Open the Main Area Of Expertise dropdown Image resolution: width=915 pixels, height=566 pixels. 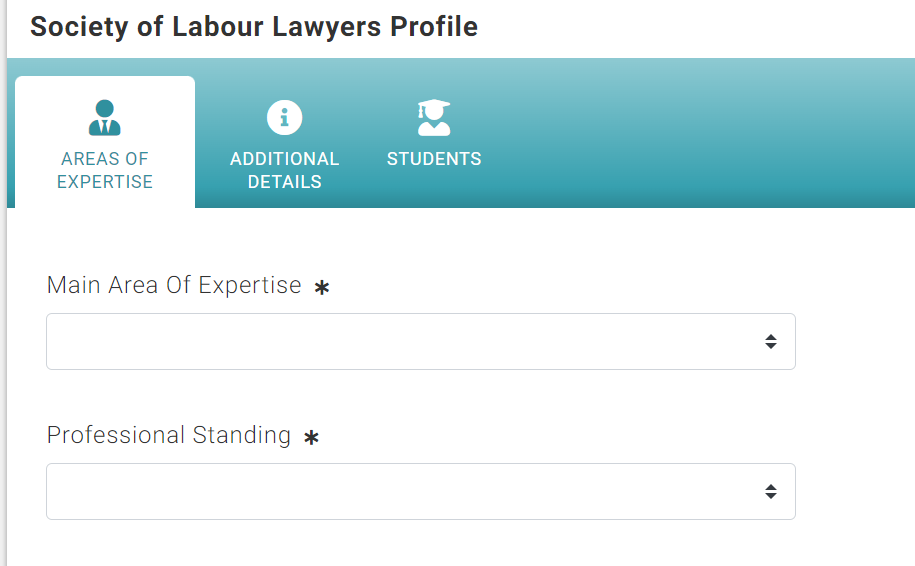point(421,341)
